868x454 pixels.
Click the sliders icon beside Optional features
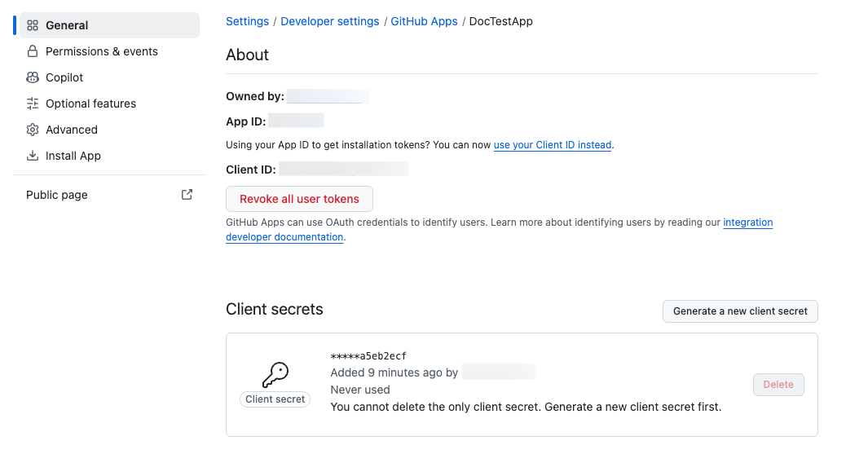click(33, 104)
